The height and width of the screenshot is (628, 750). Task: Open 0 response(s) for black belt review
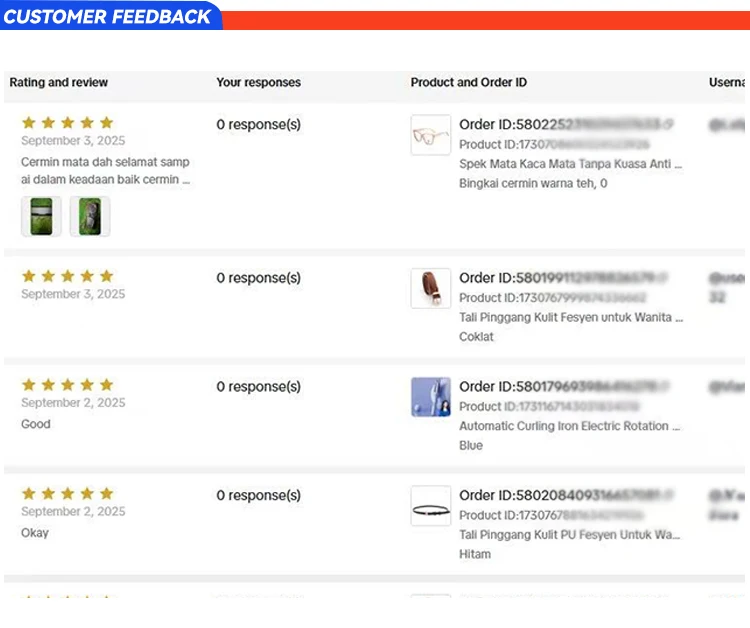click(x=258, y=496)
